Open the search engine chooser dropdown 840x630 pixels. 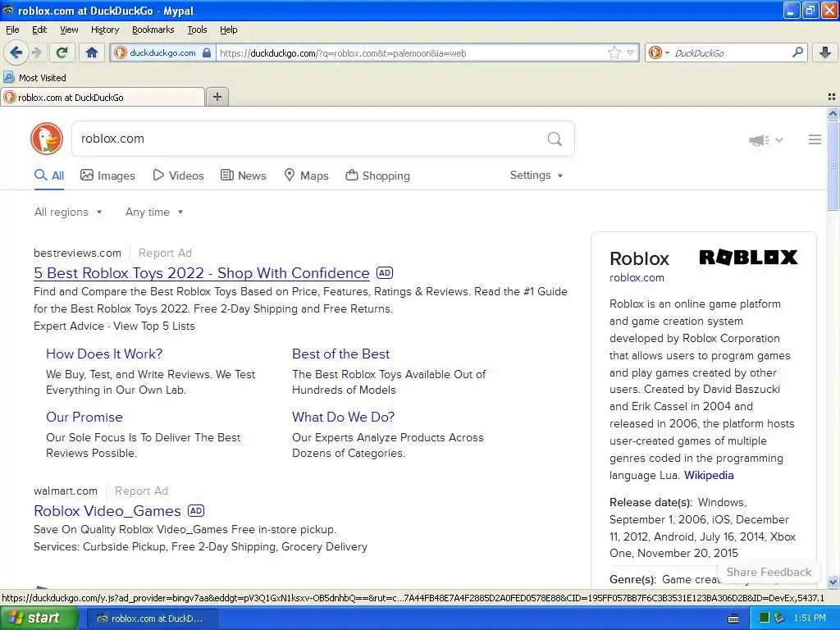click(659, 52)
